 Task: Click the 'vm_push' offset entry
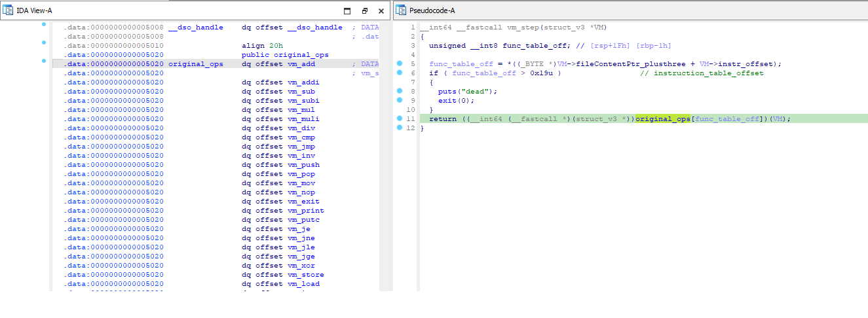point(303,165)
